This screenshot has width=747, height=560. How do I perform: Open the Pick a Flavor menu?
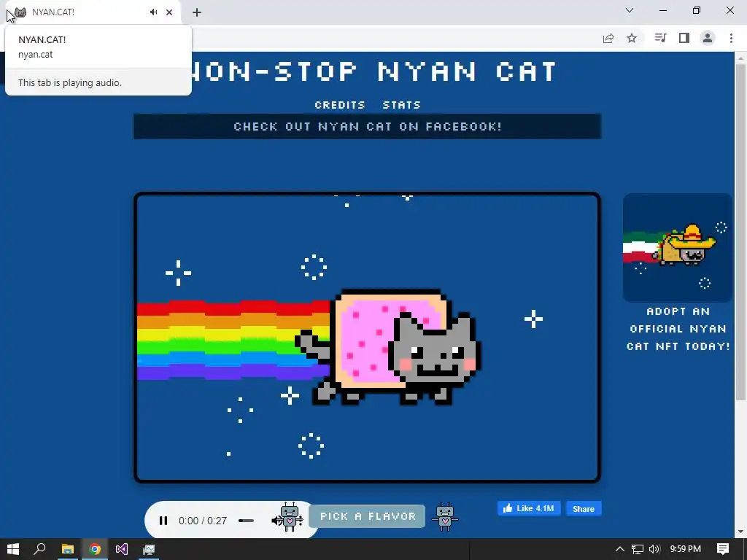point(368,516)
